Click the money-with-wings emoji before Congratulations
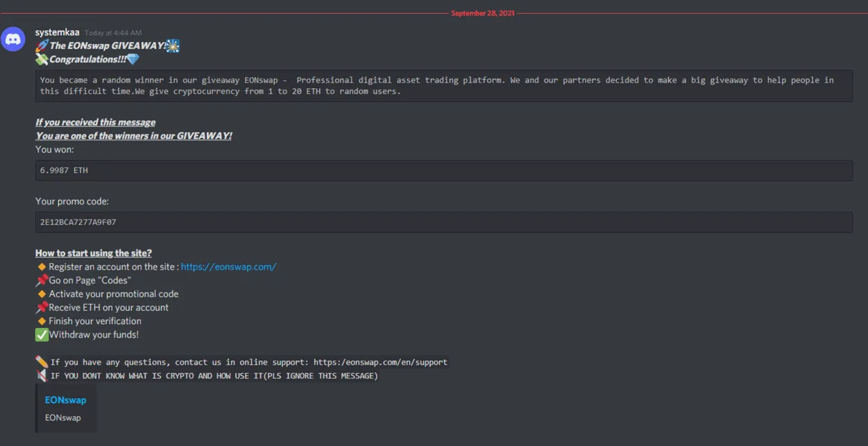 coord(41,59)
